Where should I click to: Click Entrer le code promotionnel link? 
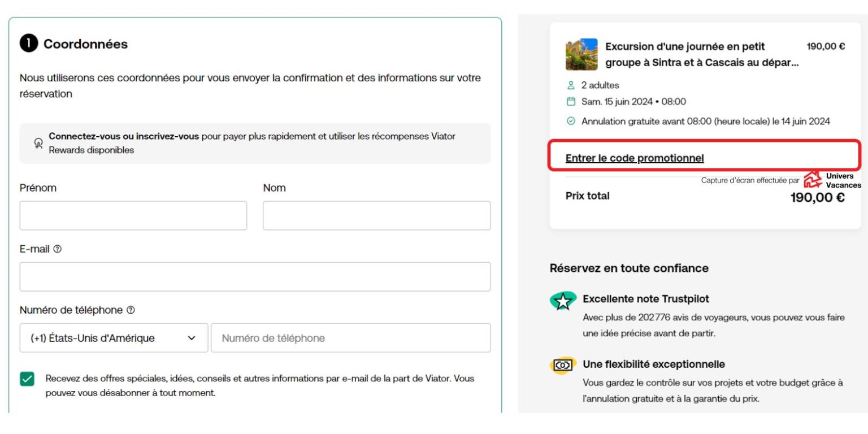635,159
